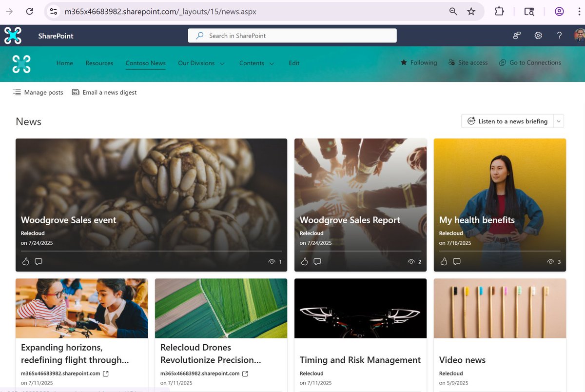Click Email a news digest
The width and height of the screenshot is (585, 392).
tap(104, 92)
